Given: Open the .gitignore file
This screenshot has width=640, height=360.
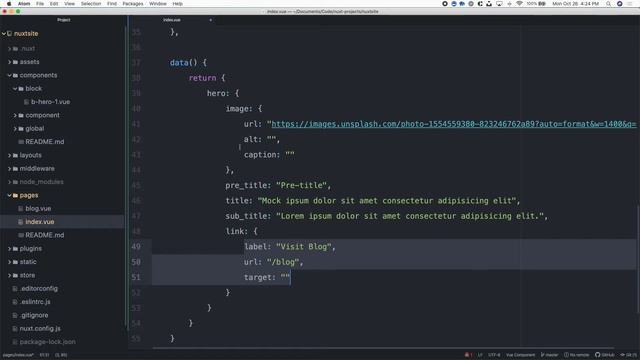Looking at the screenshot, I should (34, 315).
